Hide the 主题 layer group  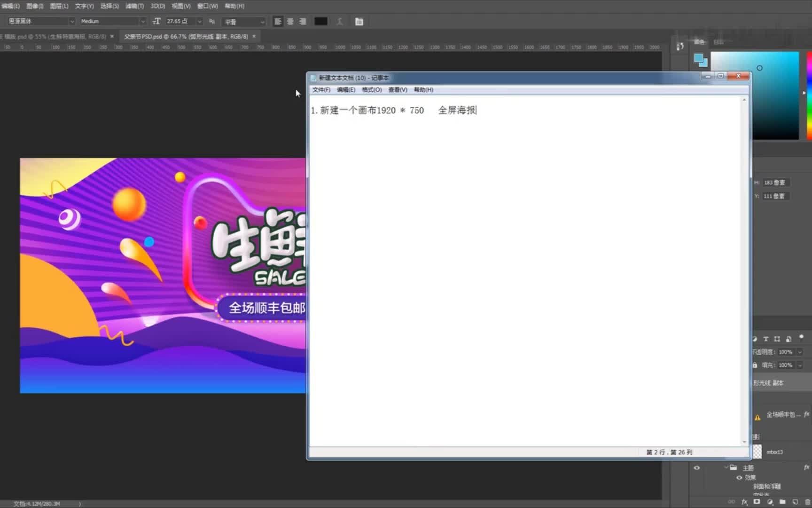pyautogui.click(x=696, y=468)
